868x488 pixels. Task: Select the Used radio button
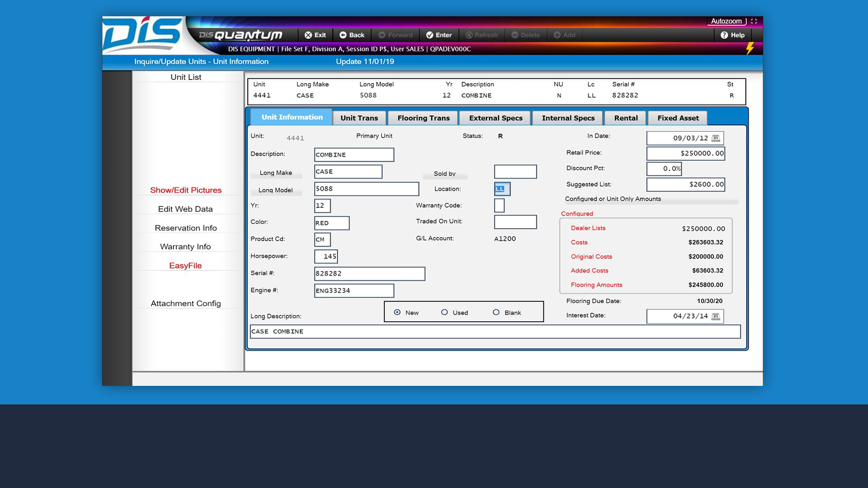coord(444,312)
